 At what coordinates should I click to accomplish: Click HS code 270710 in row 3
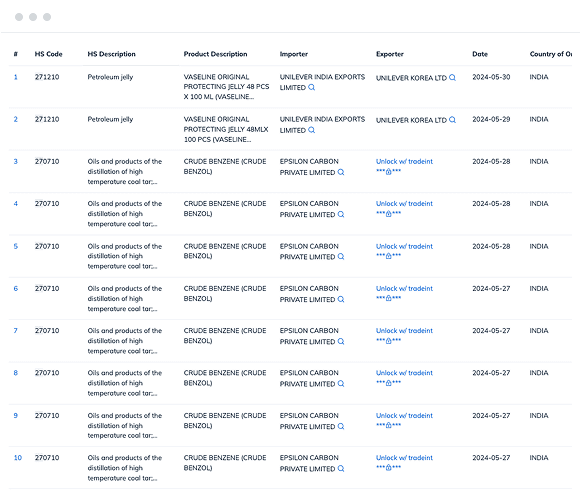coord(47,162)
